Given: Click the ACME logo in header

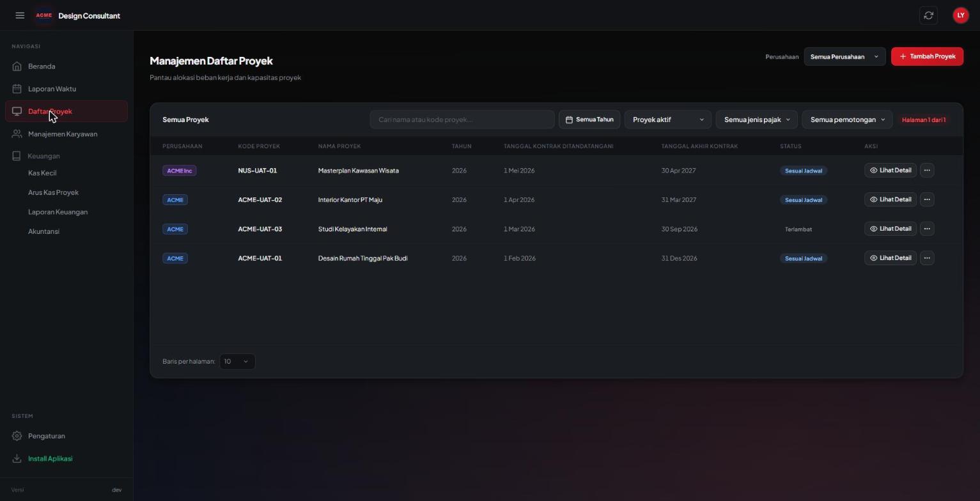Looking at the screenshot, I should point(43,15).
